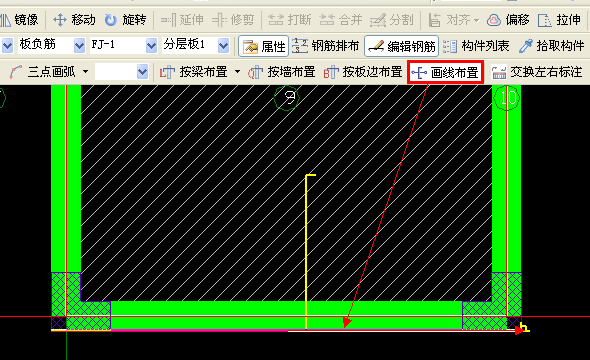Image resolution: width=590 pixels, height=360 pixels.
Task: Open the 属性 properties panel
Action: (x=264, y=46)
